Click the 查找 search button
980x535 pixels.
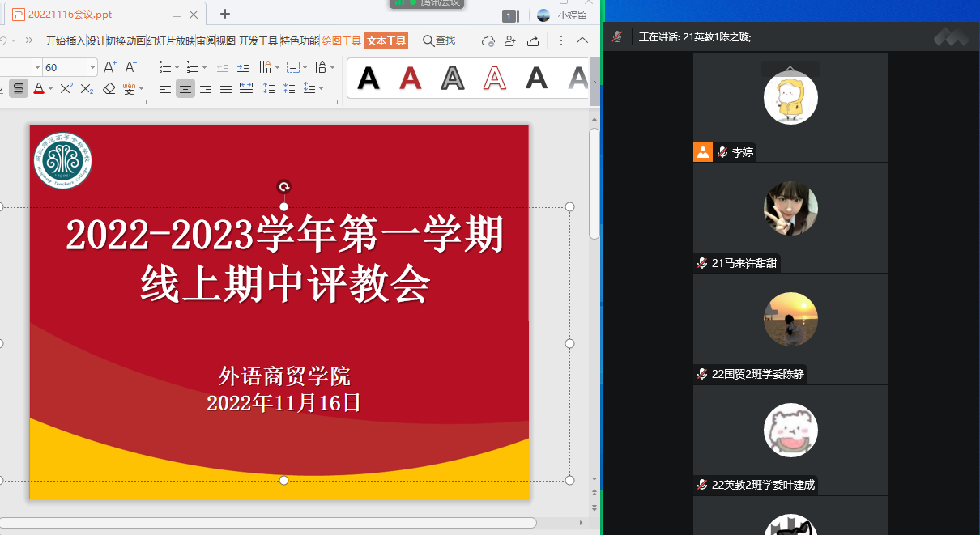439,40
